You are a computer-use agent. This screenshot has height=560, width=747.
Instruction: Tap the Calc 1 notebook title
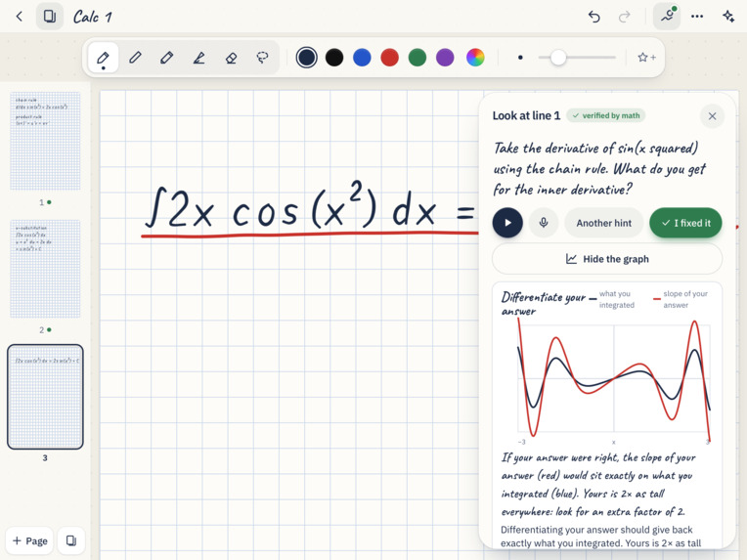tap(93, 18)
